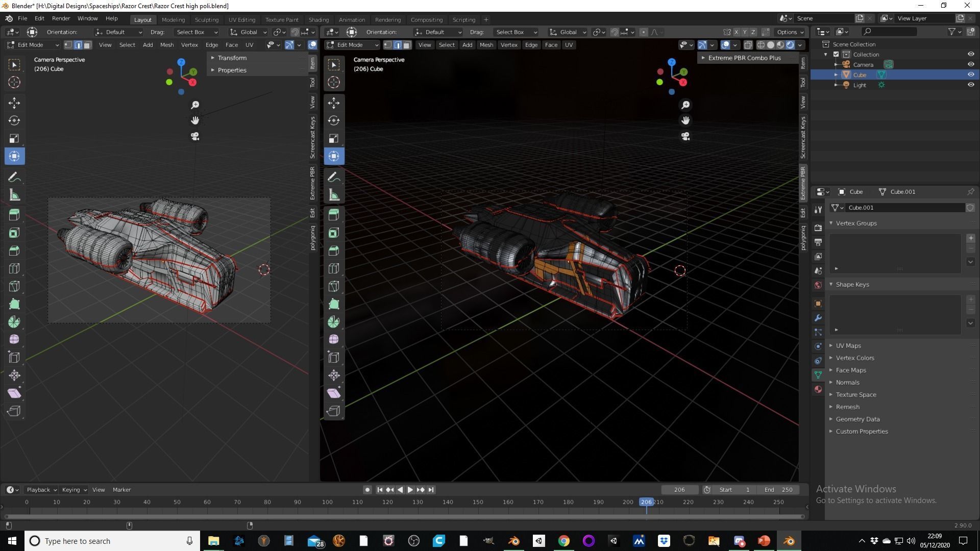Screen dimensions: 980x551
Task: Open the Screencast Keys sidebar tab on left
Action: point(312,137)
